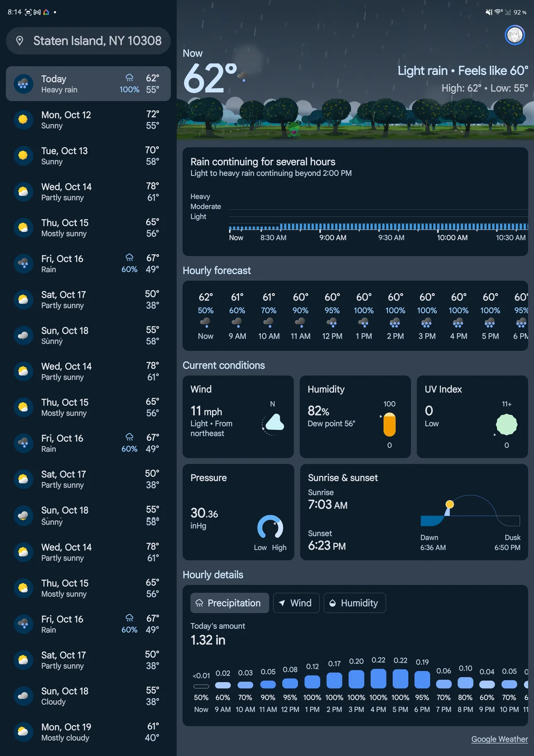The height and width of the screenshot is (756, 534).
Task: Click the sun icon for Mon, Oct 12
Action: tap(23, 120)
